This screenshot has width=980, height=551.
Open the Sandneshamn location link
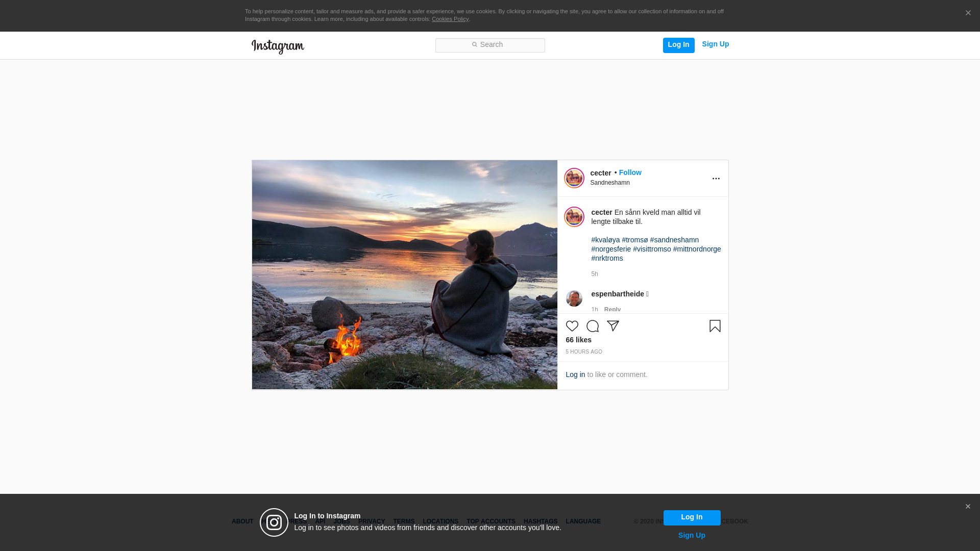[609, 183]
